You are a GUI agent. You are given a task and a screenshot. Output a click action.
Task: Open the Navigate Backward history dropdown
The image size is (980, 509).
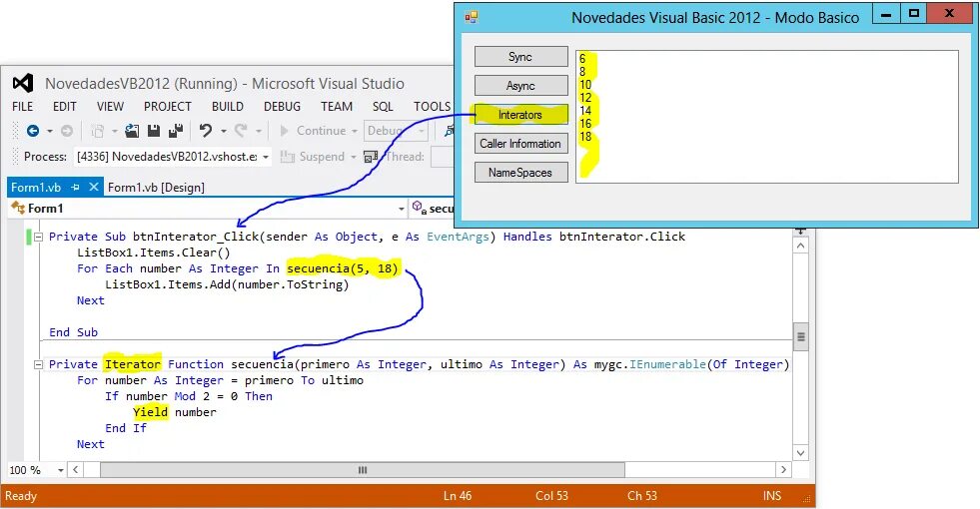click(49, 131)
